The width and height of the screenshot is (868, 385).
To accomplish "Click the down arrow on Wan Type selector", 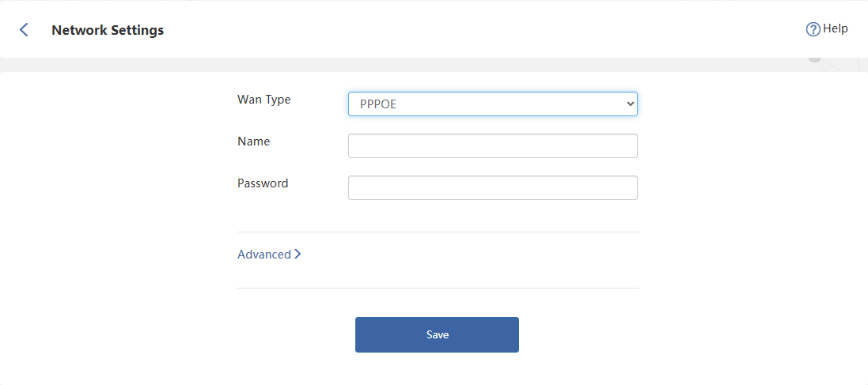I will 630,104.
